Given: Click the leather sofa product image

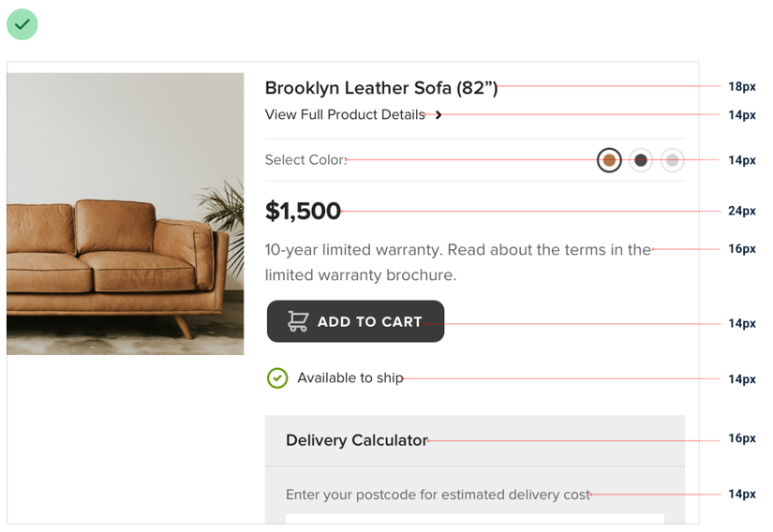Looking at the screenshot, I should (126, 214).
